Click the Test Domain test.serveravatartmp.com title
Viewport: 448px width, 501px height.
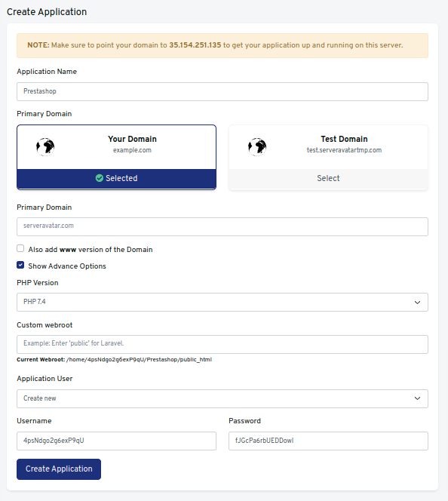344,144
